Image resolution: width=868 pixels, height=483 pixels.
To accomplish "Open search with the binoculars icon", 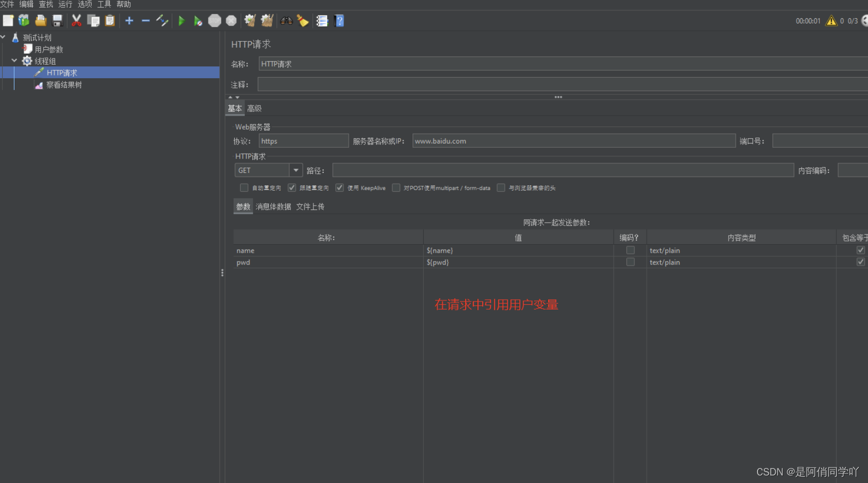I will pyautogui.click(x=287, y=21).
